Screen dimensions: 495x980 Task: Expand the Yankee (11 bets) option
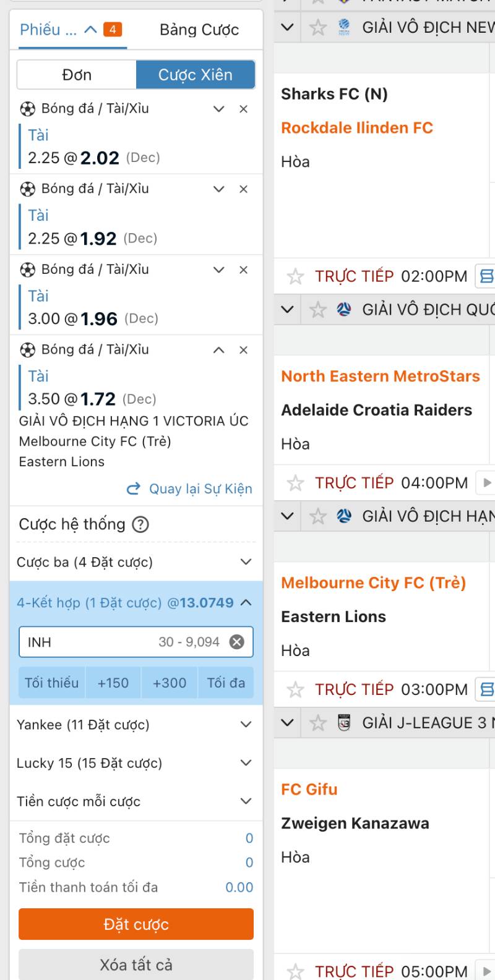tap(246, 725)
